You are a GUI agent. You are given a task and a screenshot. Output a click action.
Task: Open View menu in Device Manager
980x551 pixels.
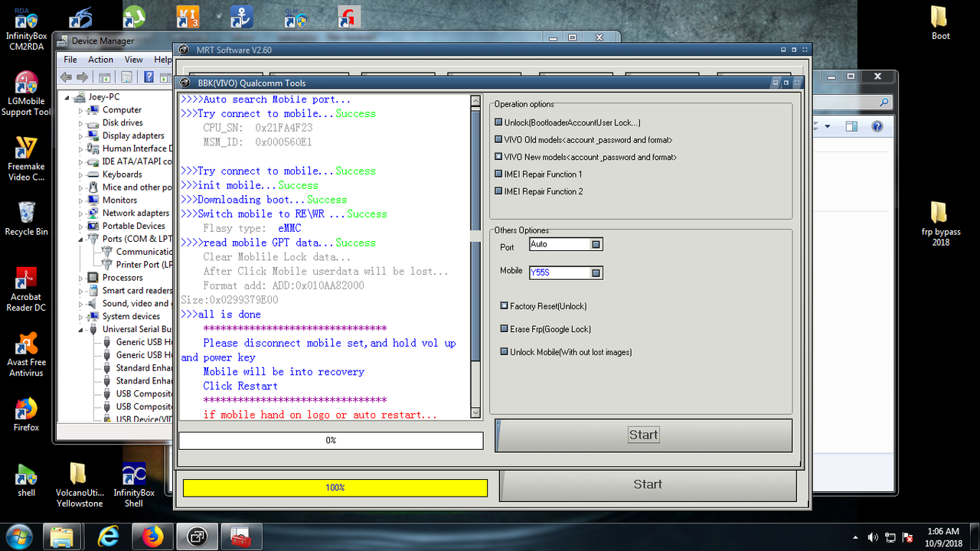pos(134,60)
